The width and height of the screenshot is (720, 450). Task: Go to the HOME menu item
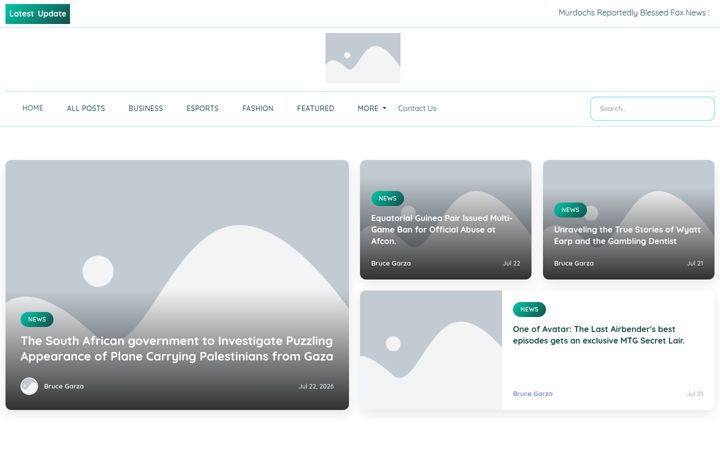[x=33, y=108]
